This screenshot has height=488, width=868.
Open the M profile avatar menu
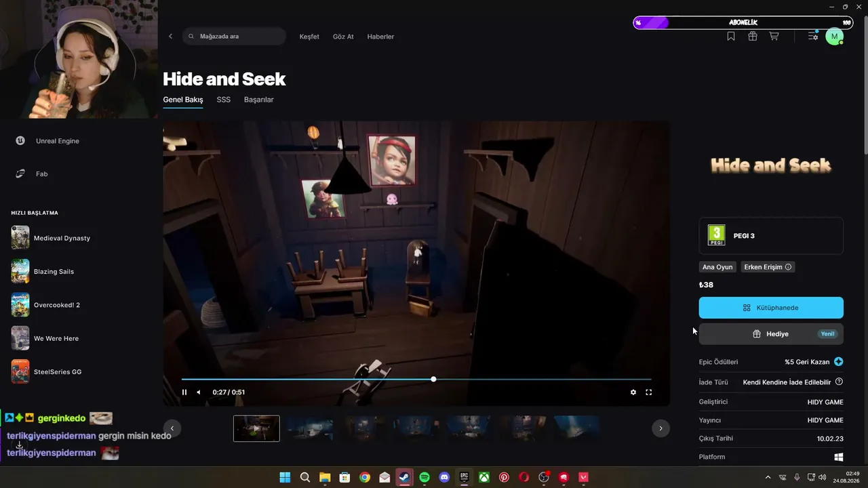(834, 37)
